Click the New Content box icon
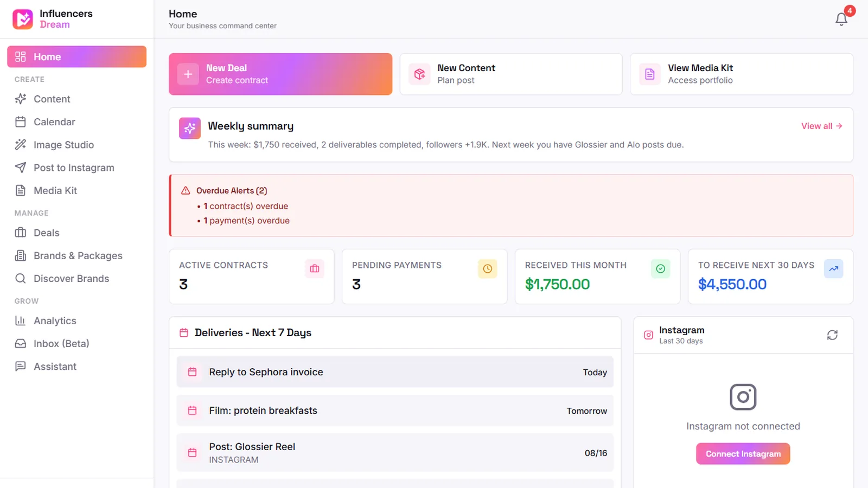Image resolution: width=868 pixels, height=488 pixels. click(x=419, y=74)
